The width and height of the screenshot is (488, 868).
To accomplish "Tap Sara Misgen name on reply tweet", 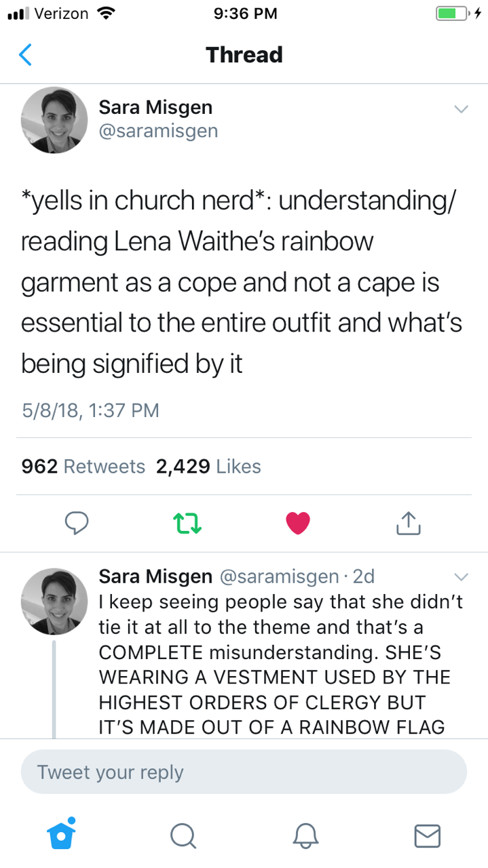I will click(155, 576).
